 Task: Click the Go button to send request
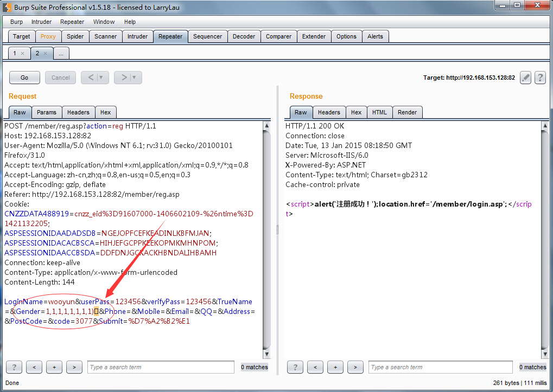tap(24, 78)
